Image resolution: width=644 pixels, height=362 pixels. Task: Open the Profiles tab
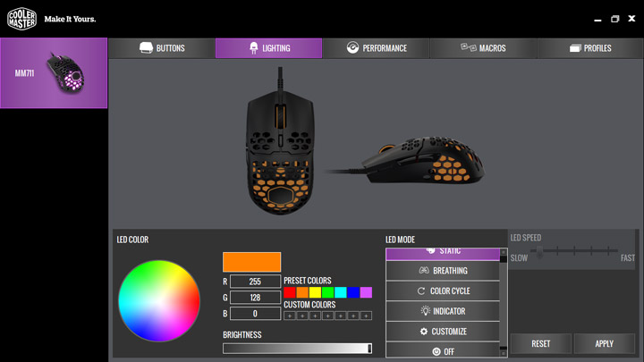point(590,48)
